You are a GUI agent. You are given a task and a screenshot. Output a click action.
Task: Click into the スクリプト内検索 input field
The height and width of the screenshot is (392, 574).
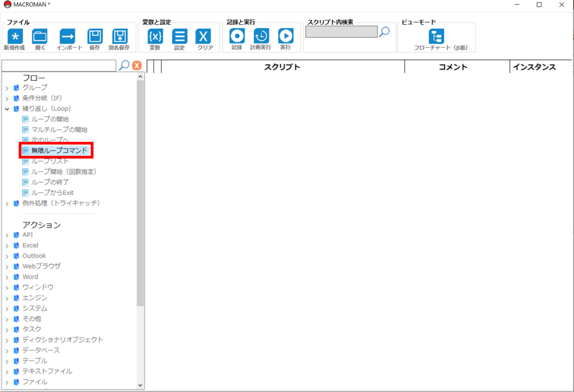click(342, 32)
